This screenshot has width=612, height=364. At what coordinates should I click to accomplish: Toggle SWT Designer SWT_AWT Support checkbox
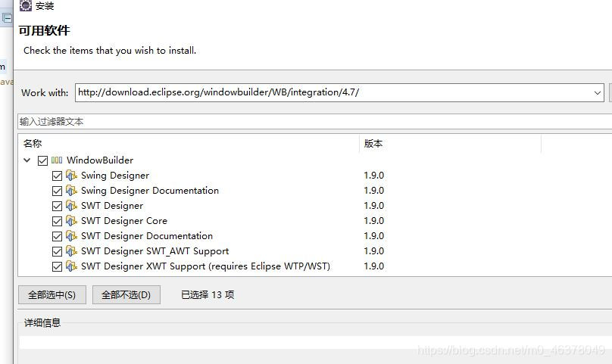coord(57,252)
